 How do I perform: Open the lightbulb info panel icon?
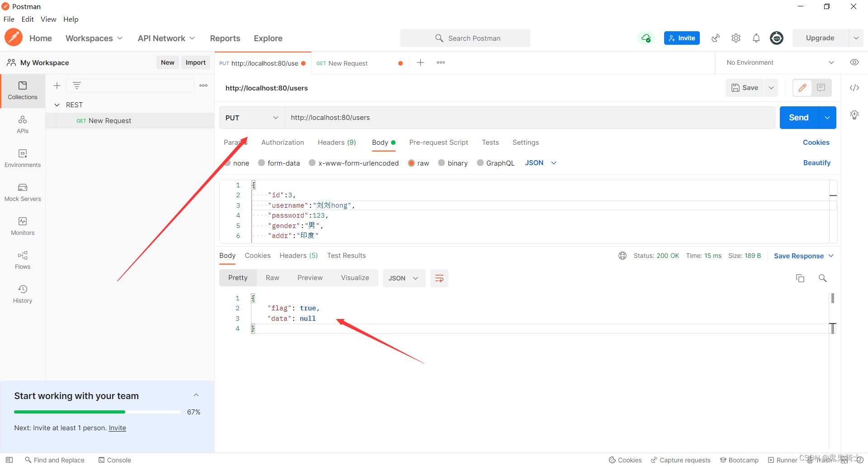(x=854, y=115)
